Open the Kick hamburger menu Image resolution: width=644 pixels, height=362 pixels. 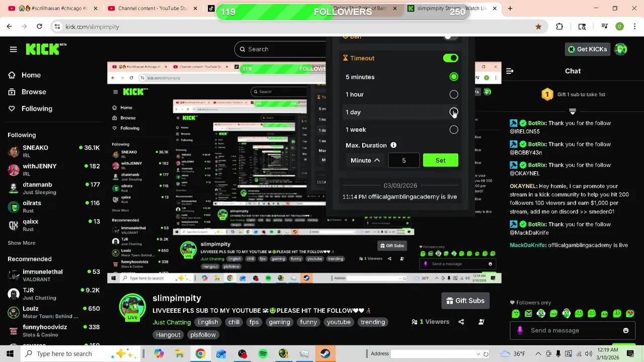(14, 49)
